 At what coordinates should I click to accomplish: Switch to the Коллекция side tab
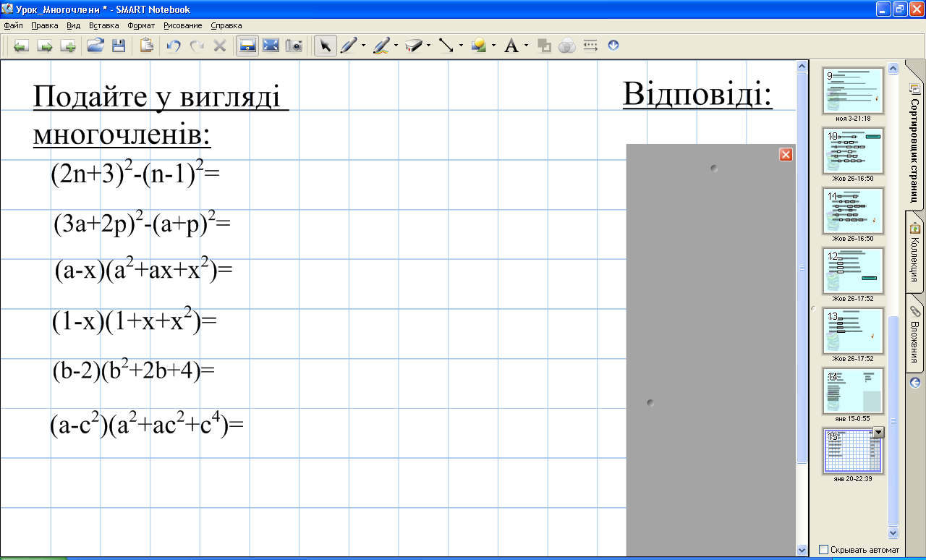point(915,252)
